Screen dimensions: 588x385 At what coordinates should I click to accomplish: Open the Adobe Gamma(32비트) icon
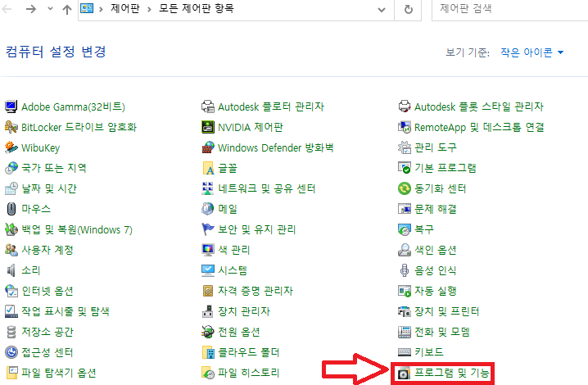[x=11, y=106]
